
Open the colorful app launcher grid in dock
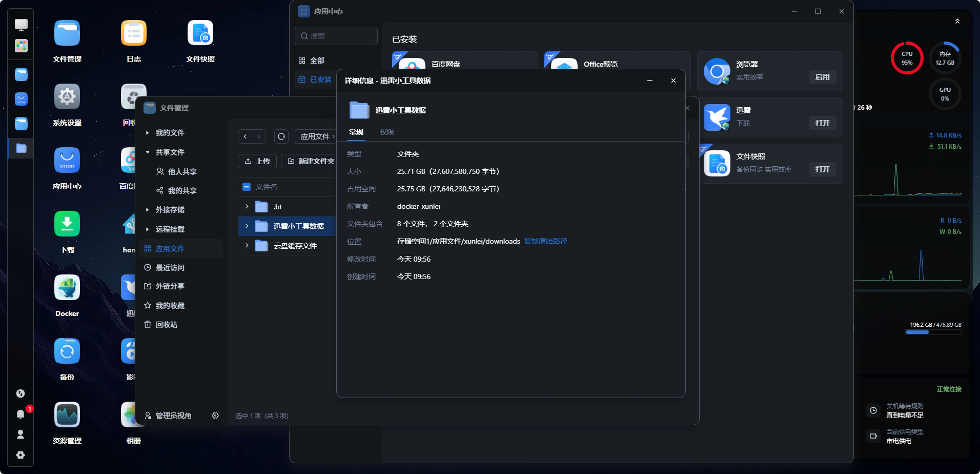point(21,46)
